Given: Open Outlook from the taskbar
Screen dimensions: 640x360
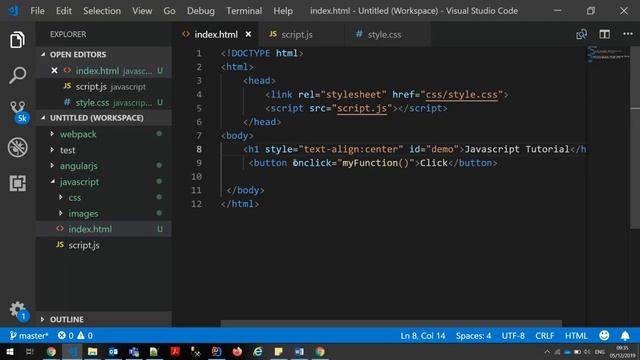Looking at the screenshot, I should click(x=113, y=351).
